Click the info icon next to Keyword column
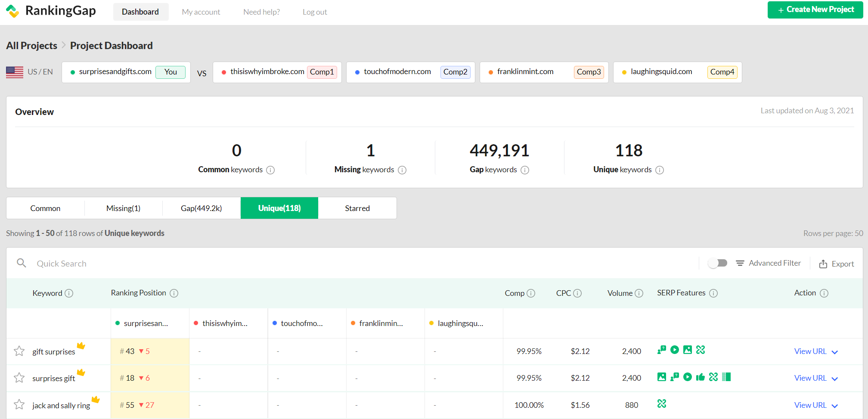 click(69, 293)
